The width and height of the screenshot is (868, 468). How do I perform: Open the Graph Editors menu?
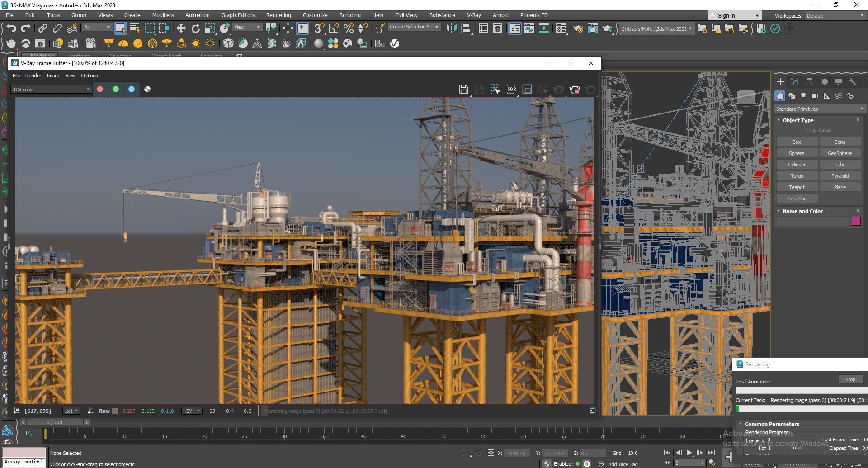(238, 15)
